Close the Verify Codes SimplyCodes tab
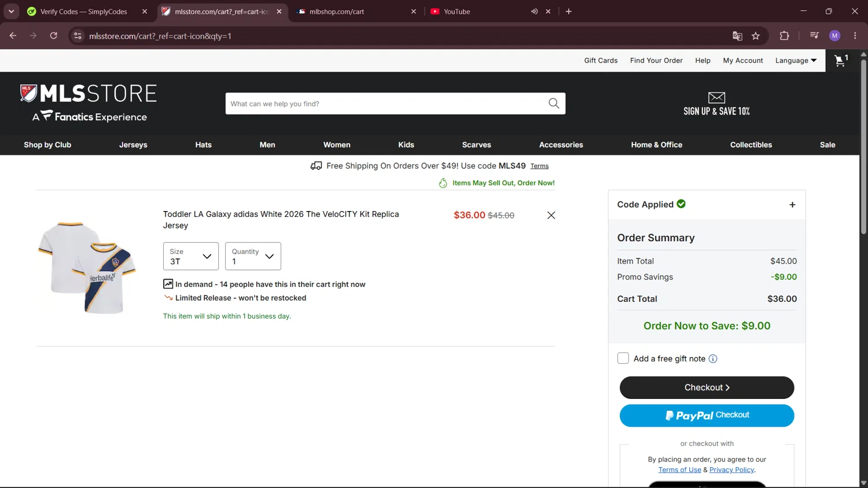868x488 pixels. 145,12
